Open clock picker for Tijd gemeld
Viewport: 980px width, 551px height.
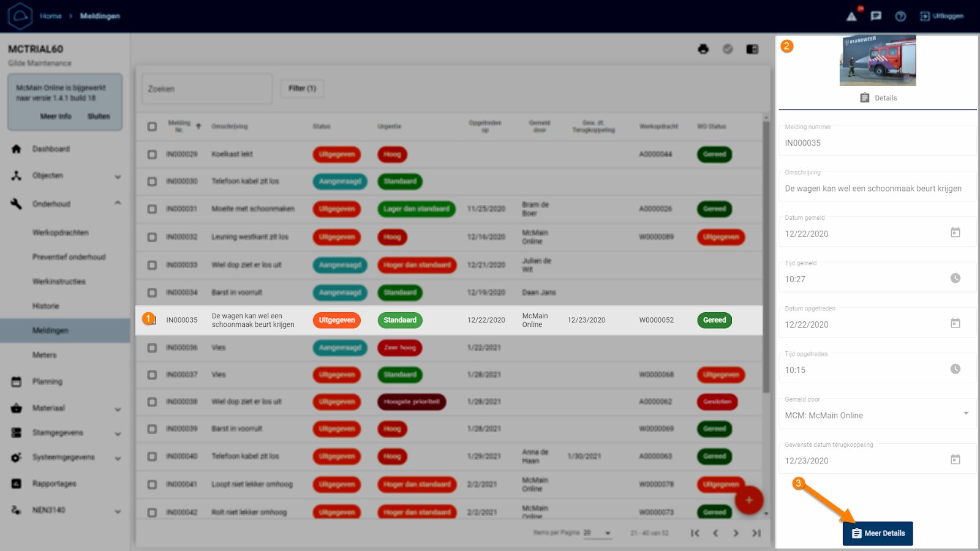click(955, 278)
